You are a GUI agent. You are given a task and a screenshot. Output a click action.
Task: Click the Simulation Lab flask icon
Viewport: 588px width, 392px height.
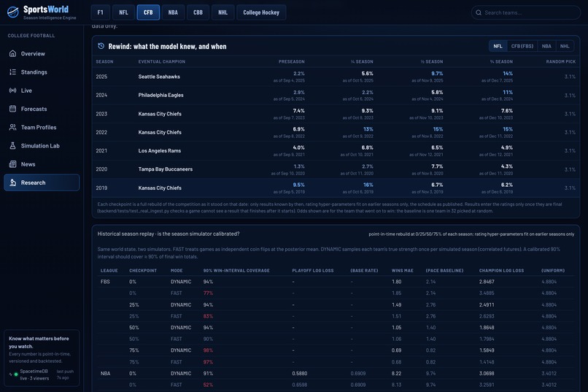(12, 145)
